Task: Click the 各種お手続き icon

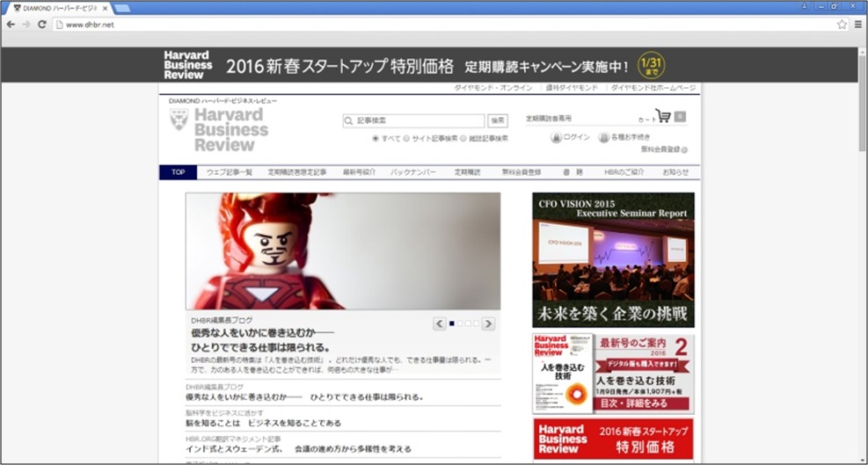Action: coord(604,137)
